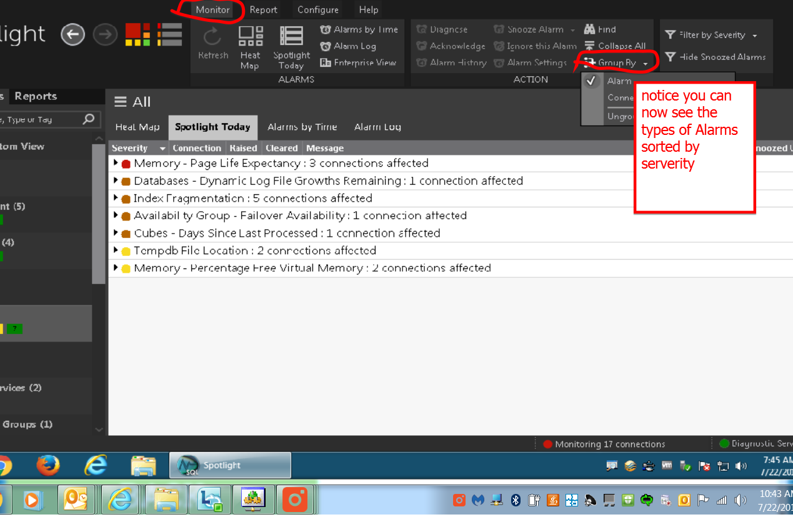
Task: Expand the Cubes - Days Since Last Processed row
Action: pyautogui.click(x=116, y=233)
